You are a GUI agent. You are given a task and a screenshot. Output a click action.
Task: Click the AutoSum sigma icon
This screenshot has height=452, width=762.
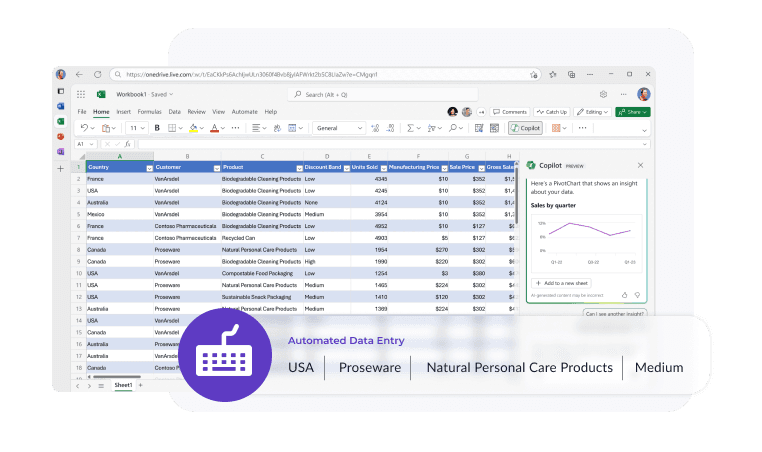coord(408,128)
